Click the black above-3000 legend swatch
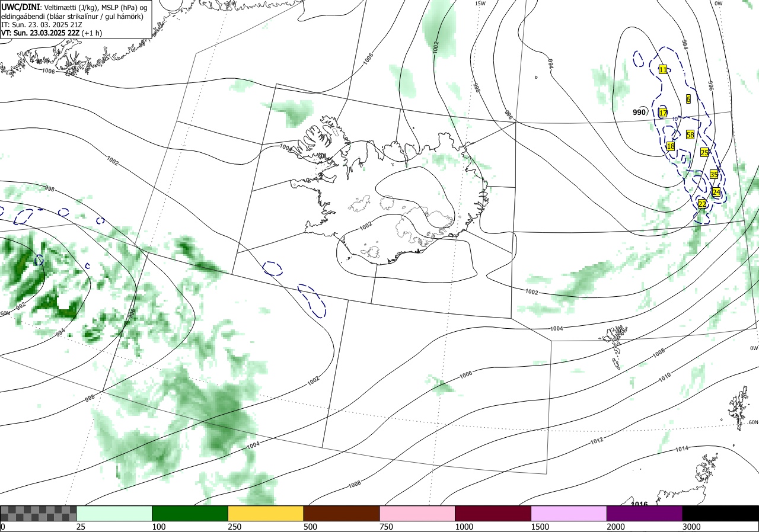This screenshot has width=759, height=532. click(x=720, y=513)
